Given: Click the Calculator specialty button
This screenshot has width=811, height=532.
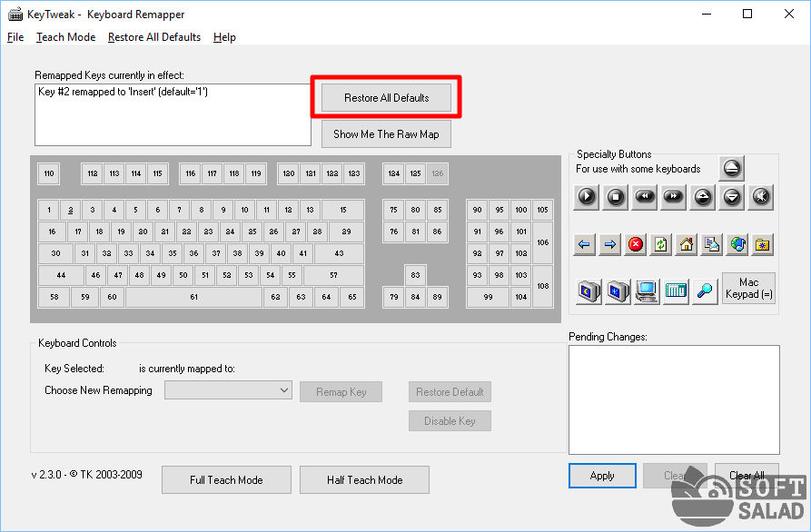Looking at the screenshot, I should coord(676,291).
